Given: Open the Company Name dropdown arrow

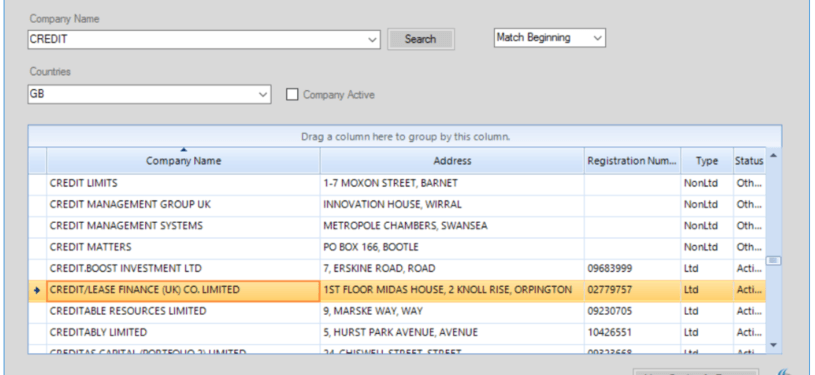Looking at the screenshot, I should pyautogui.click(x=372, y=40).
